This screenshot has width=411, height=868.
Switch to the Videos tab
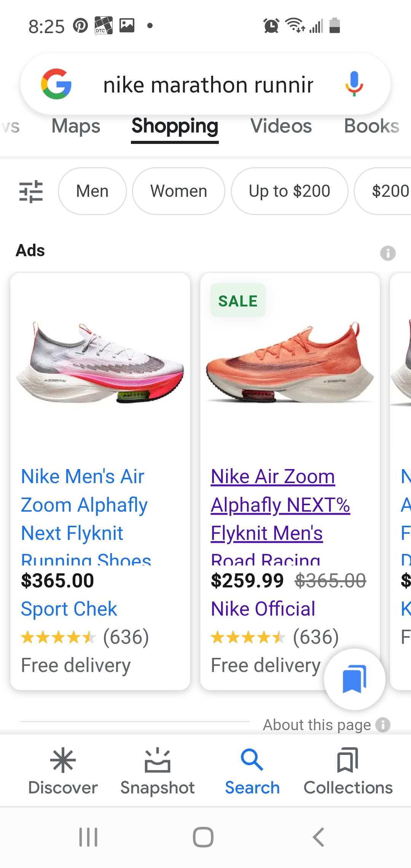[281, 126]
